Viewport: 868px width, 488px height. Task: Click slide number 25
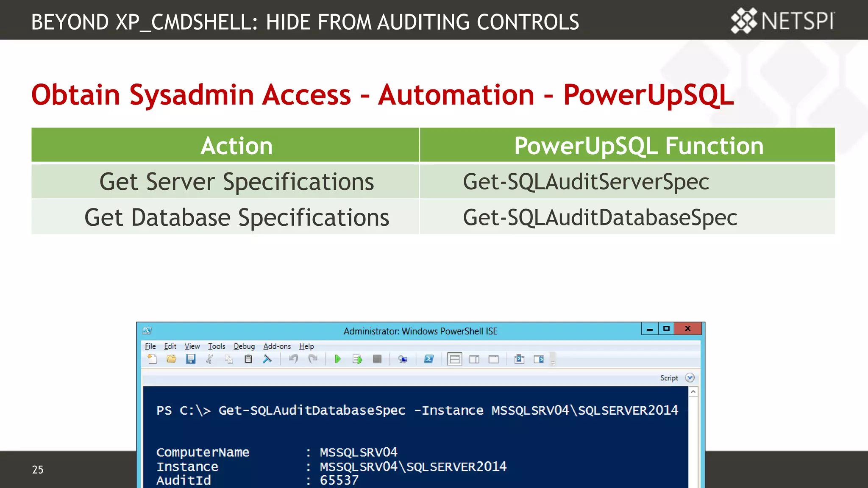tap(38, 469)
